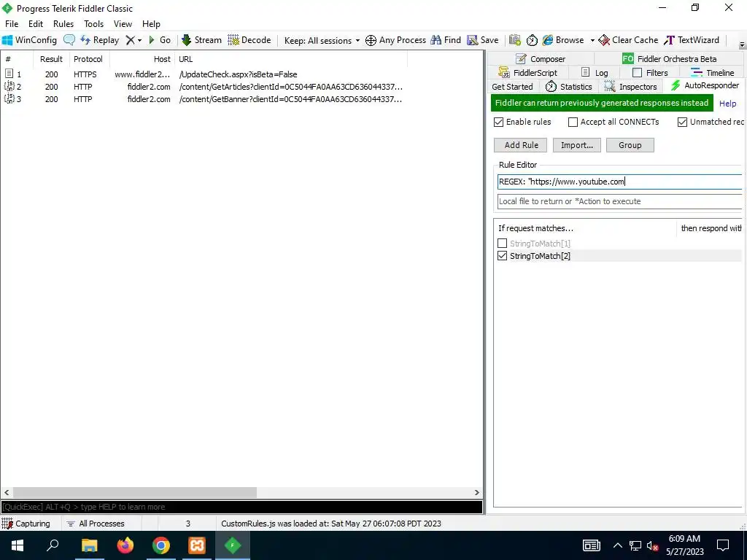The image size is (747, 560).
Task: Click session 1 document icon
Action: tap(9, 74)
